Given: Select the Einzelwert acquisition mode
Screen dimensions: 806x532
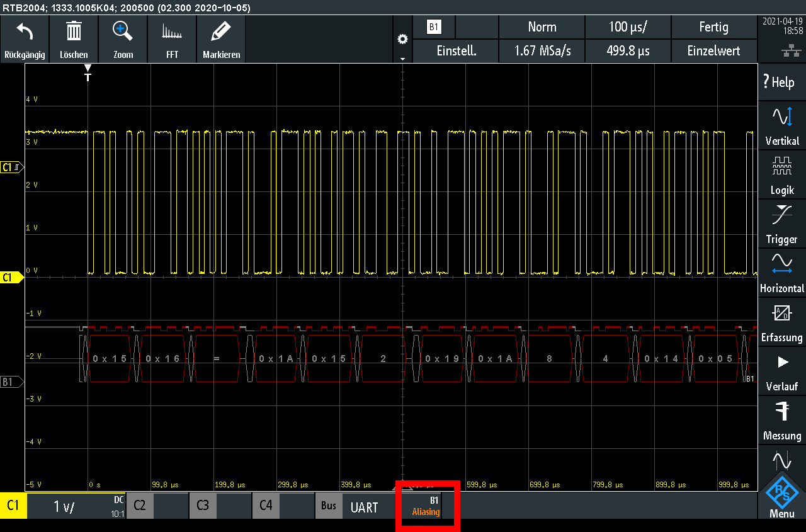Looking at the screenshot, I should tap(714, 51).
